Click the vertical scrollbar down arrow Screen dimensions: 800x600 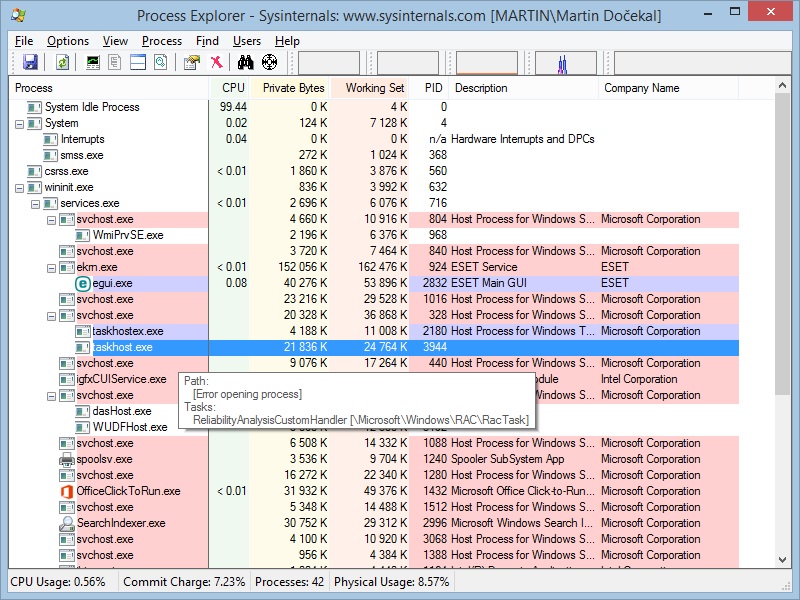[x=784, y=560]
